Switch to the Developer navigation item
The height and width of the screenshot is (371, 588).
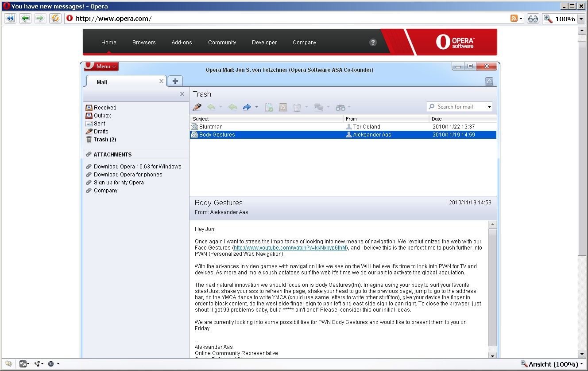click(x=264, y=42)
